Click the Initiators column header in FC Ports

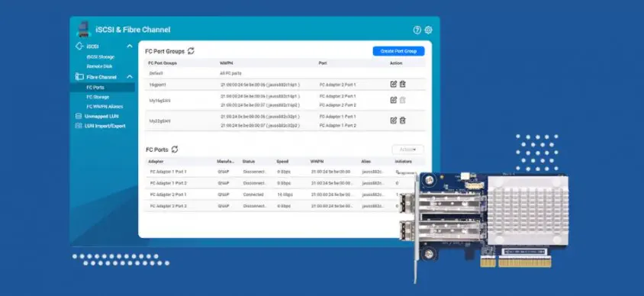pos(404,161)
